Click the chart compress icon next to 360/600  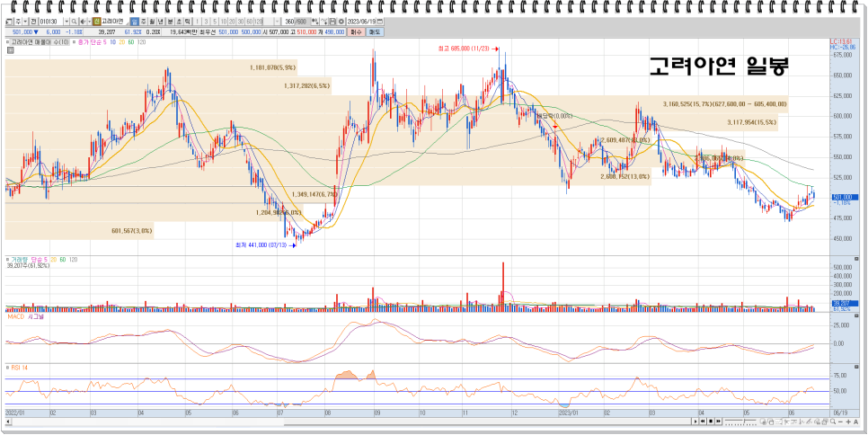314,22
